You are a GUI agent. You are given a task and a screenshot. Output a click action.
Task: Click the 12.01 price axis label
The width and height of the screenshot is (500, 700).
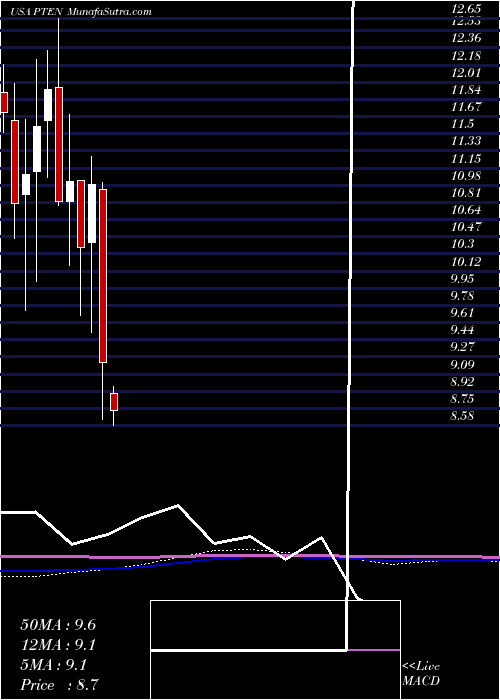[x=466, y=73]
